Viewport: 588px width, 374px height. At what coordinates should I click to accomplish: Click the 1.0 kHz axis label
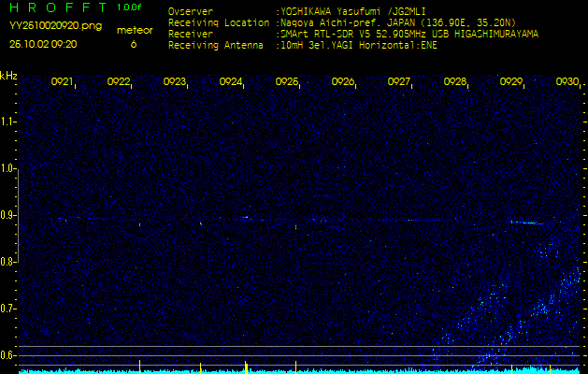(x=7, y=168)
